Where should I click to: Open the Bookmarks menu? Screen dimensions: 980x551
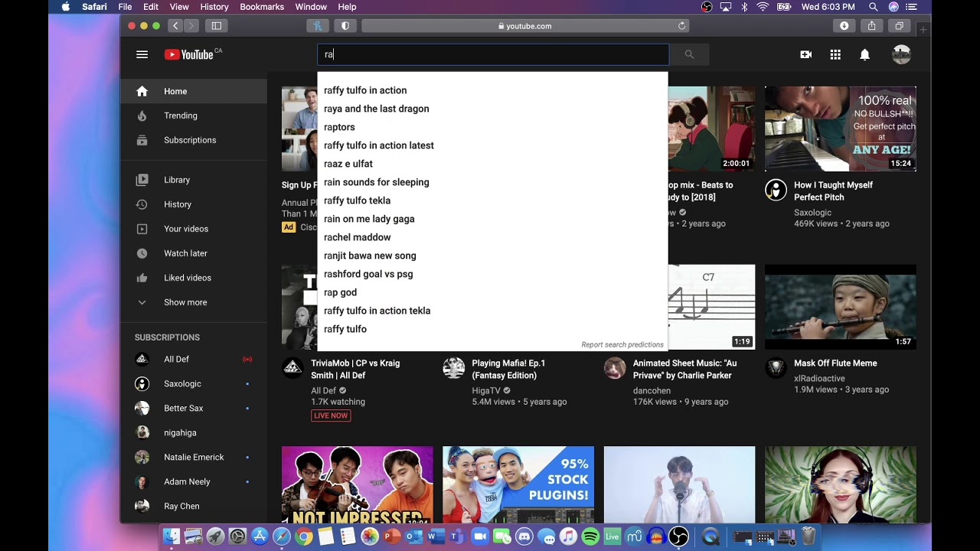tap(262, 7)
